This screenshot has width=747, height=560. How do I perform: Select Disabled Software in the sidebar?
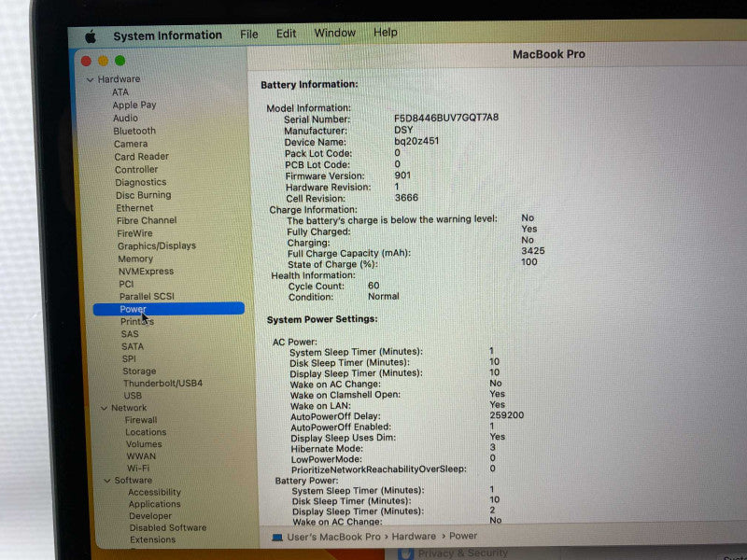coord(168,528)
